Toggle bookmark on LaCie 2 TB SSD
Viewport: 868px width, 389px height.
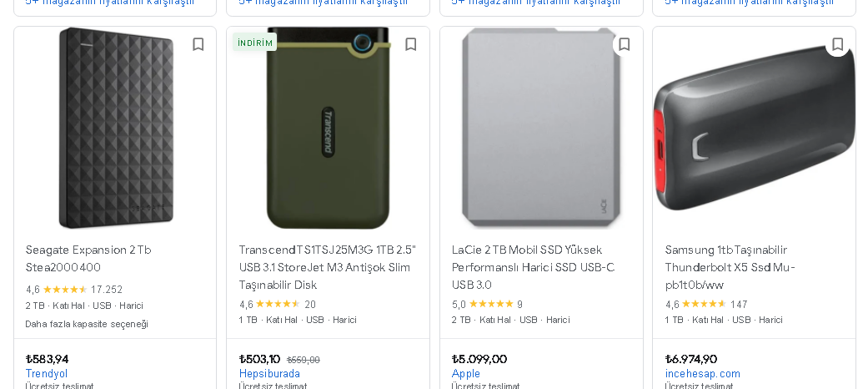pyautogui.click(x=625, y=44)
